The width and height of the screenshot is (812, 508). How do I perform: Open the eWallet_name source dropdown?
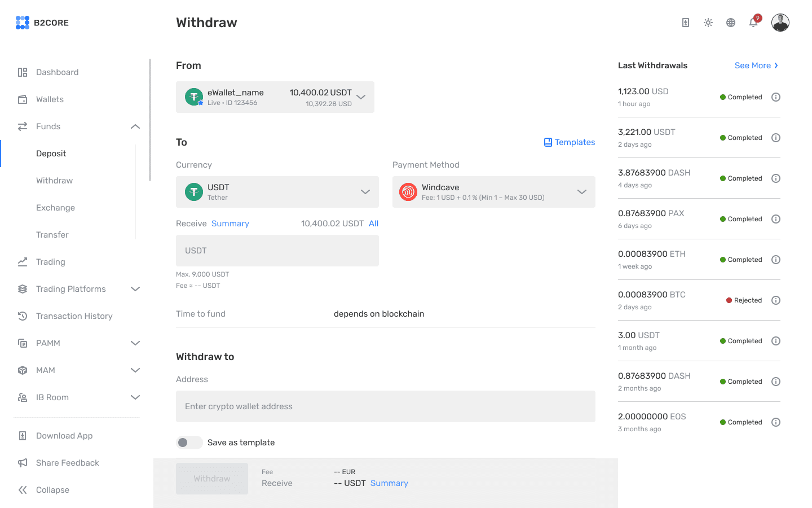pos(275,97)
